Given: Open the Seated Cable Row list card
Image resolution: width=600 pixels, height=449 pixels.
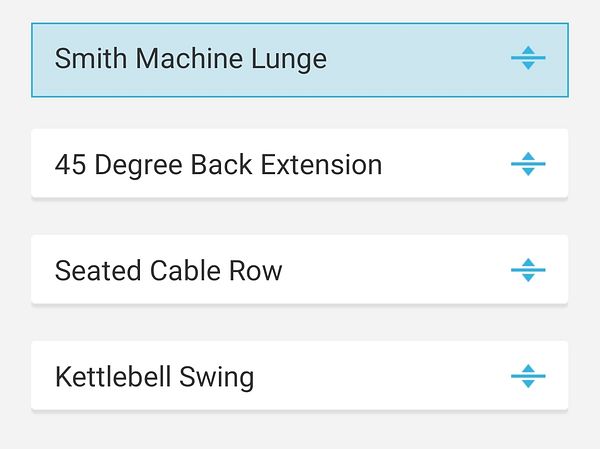Looking at the screenshot, I should [x=300, y=270].
